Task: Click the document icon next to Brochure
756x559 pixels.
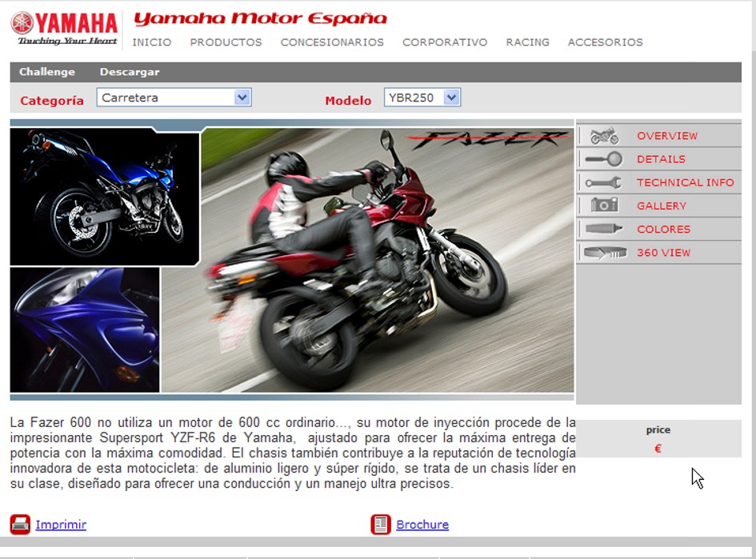Action: click(381, 525)
